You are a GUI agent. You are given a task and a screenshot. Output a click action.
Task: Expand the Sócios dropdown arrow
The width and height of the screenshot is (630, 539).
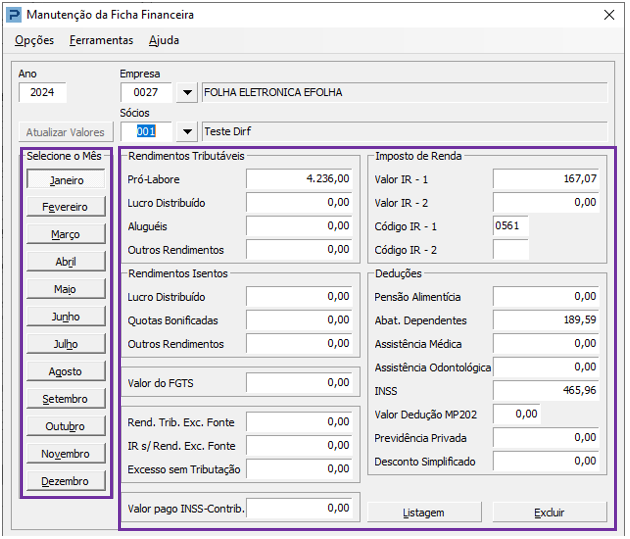[x=187, y=132]
